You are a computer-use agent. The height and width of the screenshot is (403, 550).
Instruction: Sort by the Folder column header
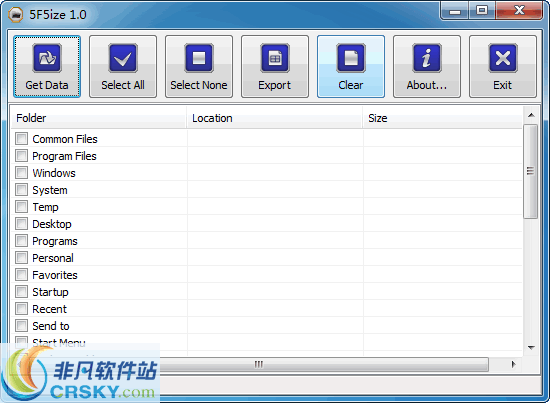point(99,118)
